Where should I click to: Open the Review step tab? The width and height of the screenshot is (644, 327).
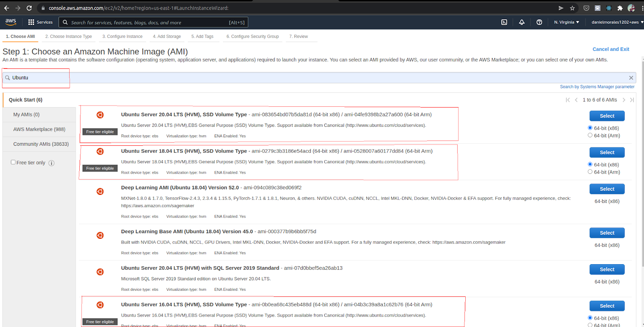[x=299, y=37]
